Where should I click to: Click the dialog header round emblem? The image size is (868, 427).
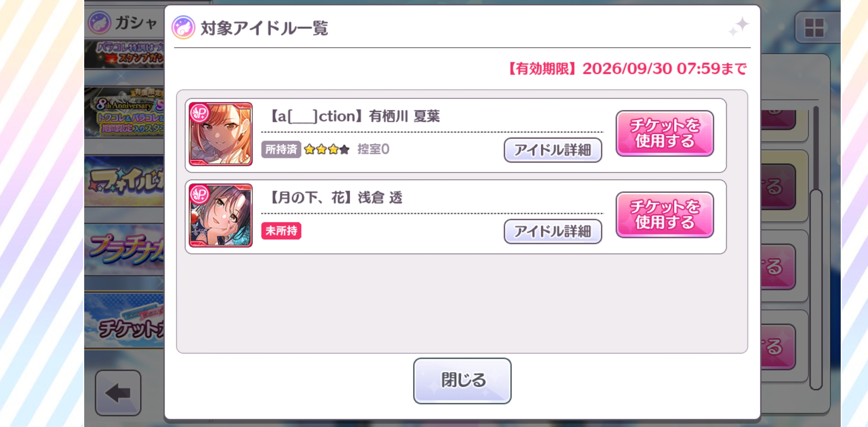(x=183, y=28)
